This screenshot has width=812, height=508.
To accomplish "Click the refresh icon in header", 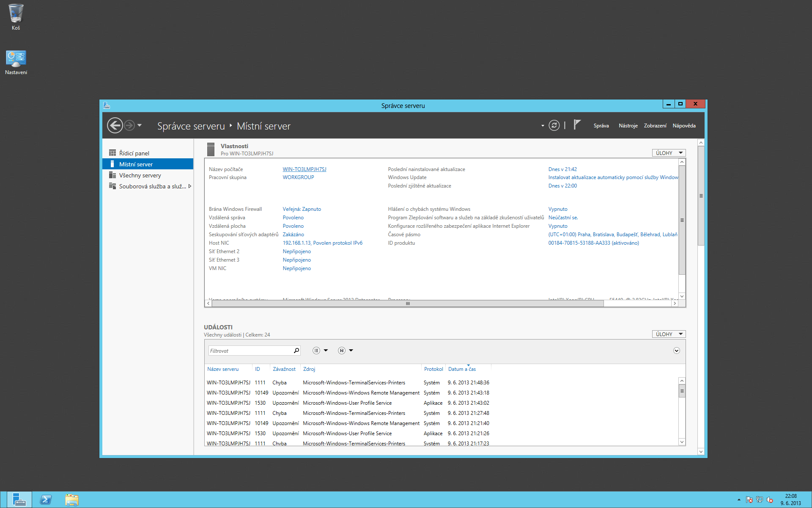I will (x=554, y=126).
